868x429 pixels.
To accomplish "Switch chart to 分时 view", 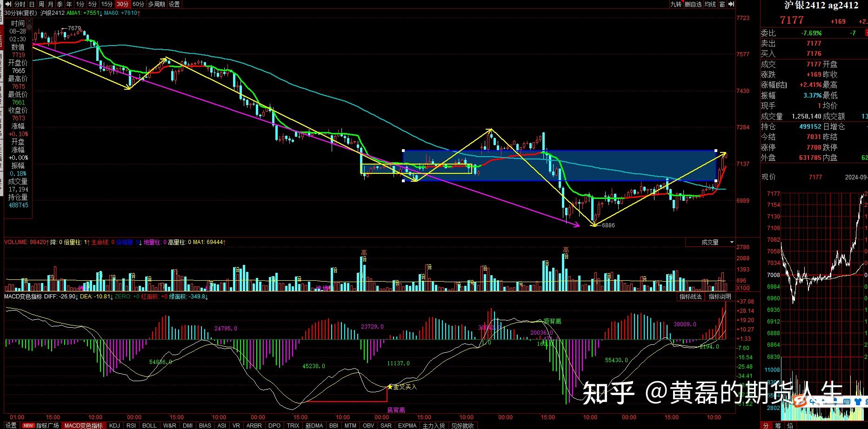I will click(x=20, y=4).
